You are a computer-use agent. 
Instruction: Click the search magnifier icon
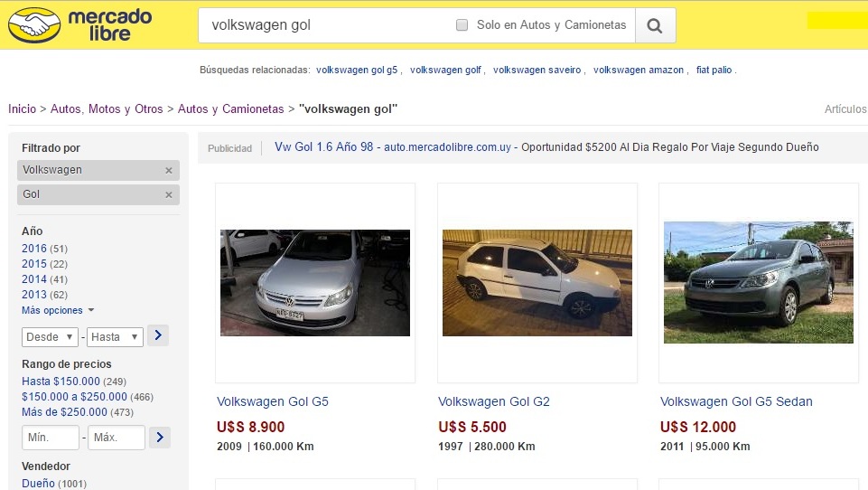[655, 25]
